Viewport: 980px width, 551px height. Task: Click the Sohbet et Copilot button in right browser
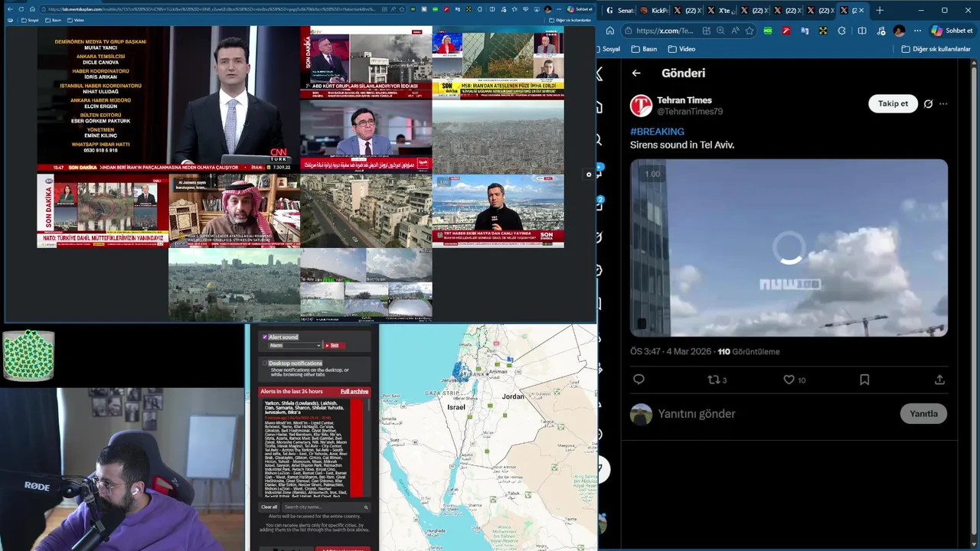pyautogui.click(x=952, y=31)
